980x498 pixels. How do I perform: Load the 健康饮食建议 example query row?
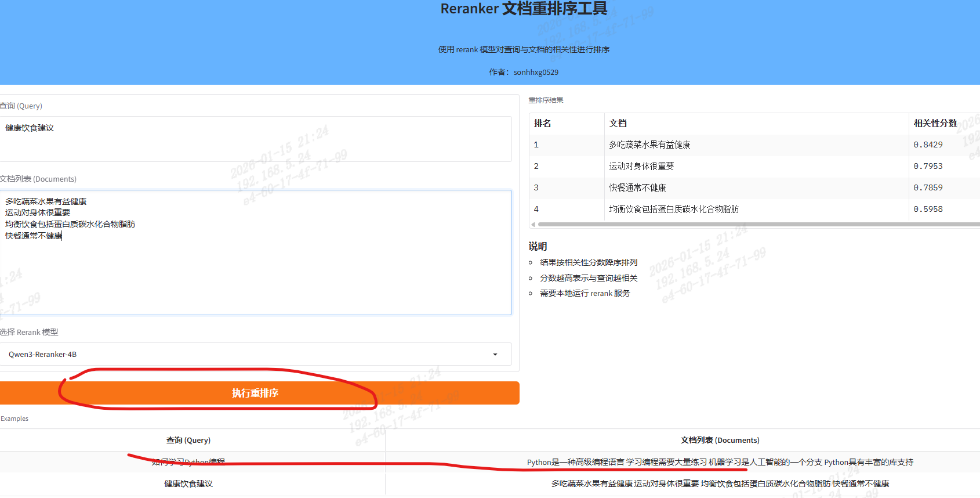(188, 483)
